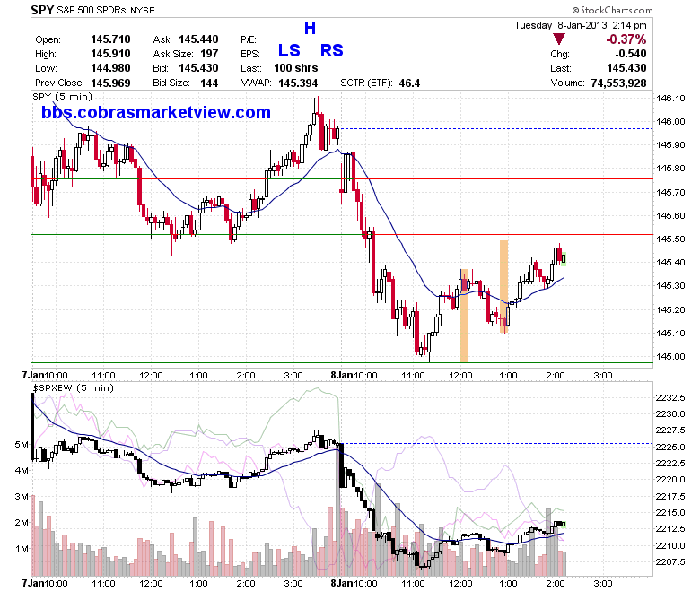The height and width of the screenshot is (591, 700).
Task: Click the 7Jan date label under the lower chart
Action: [32, 583]
